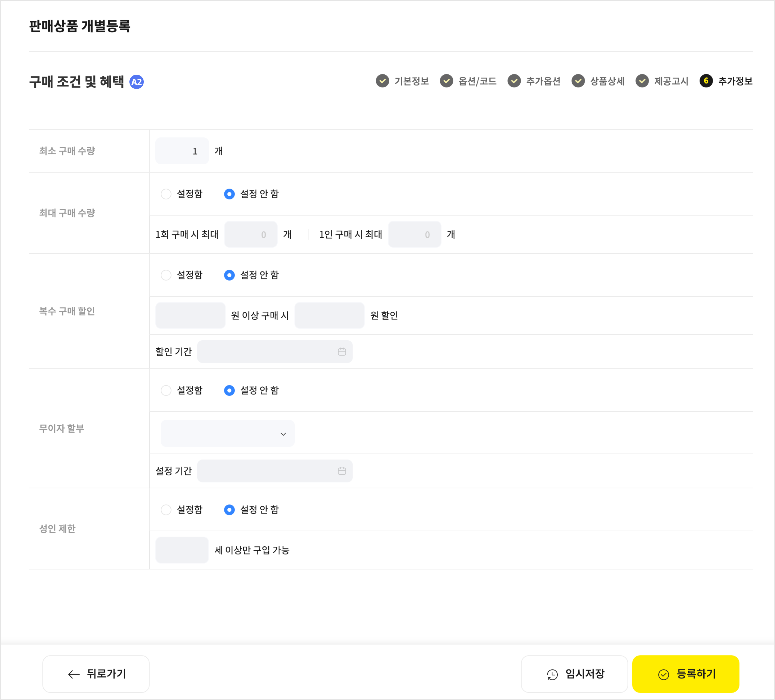
Task: Open calendar icon in 할인 기간 field
Action: [342, 351]
